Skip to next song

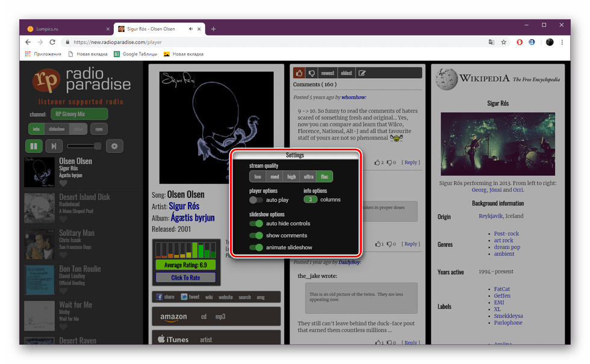tap(54, 146)
